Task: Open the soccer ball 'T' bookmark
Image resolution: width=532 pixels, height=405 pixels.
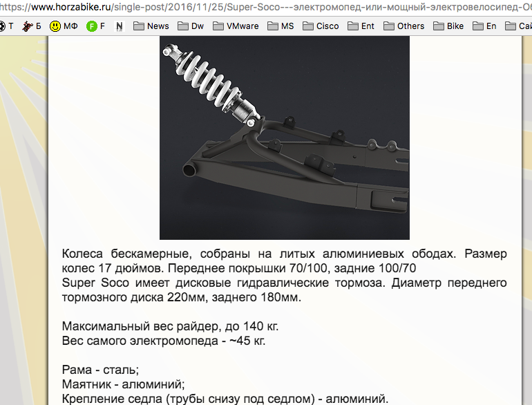Action: (x=6, y=26)
